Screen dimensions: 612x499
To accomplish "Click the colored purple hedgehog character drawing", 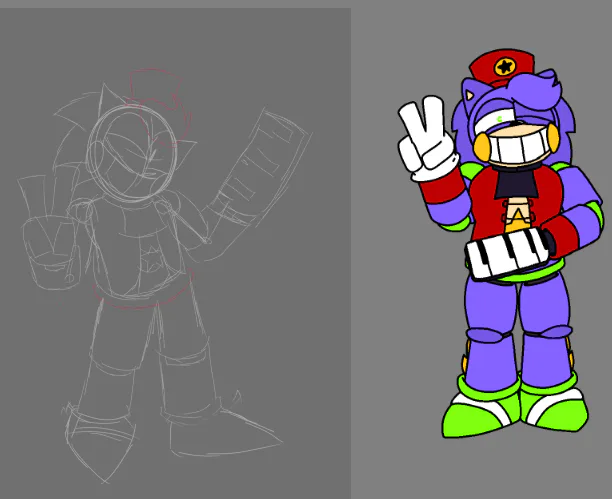I will [x=501, y=242].
